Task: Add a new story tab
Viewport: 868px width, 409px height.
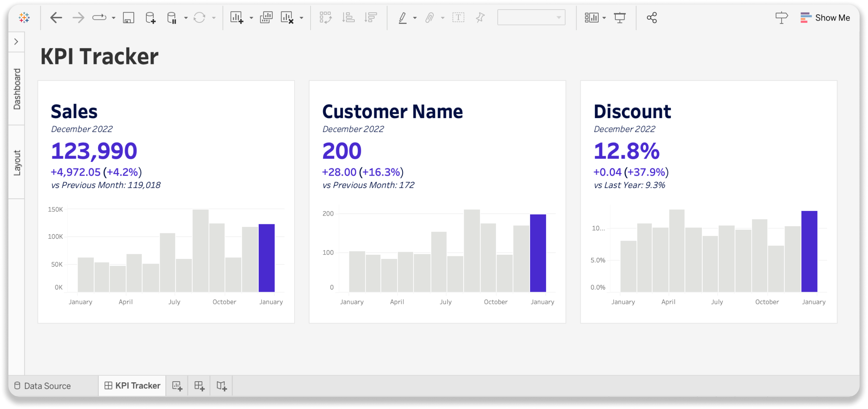Action: (x=222, y=386)
